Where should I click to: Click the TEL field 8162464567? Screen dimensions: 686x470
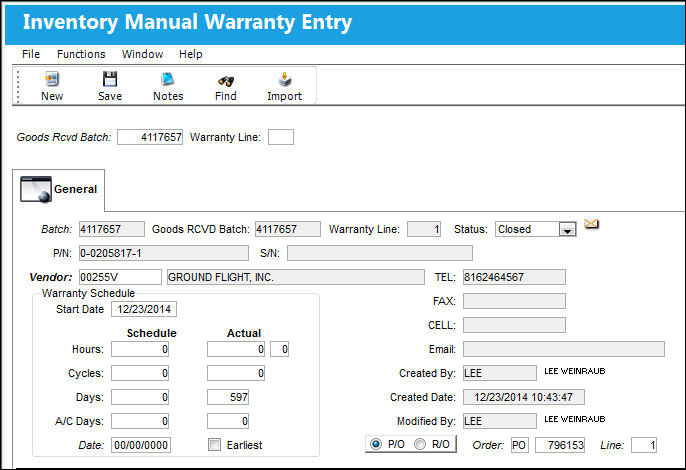[x=514, y=277]
